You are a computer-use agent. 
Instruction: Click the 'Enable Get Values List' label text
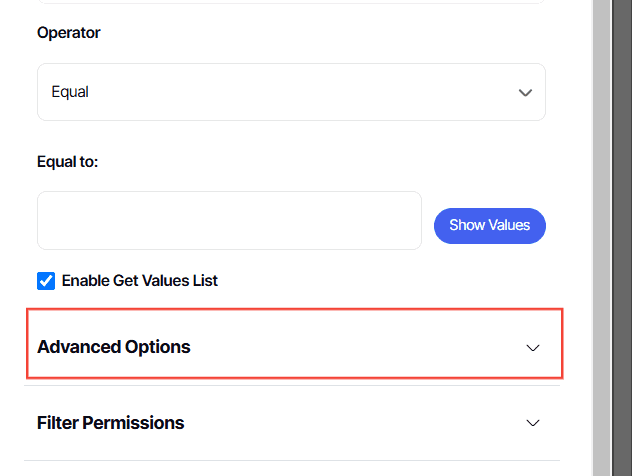[140, 281]
